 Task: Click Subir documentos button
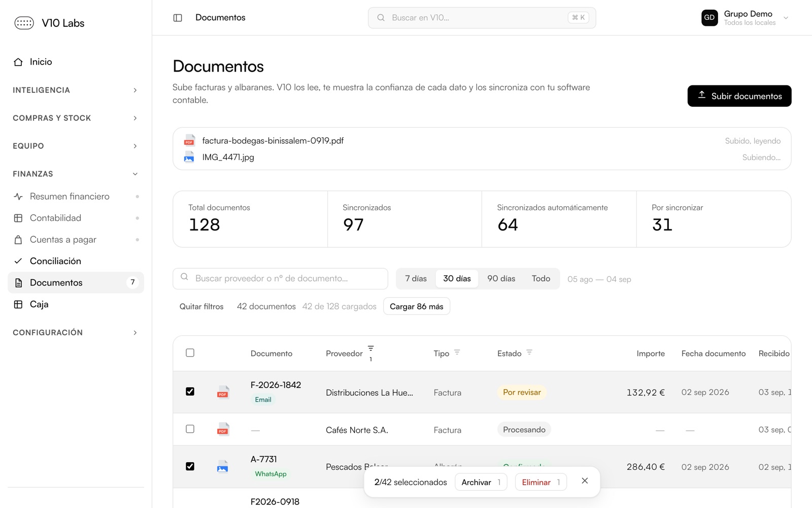coord(739,96)
